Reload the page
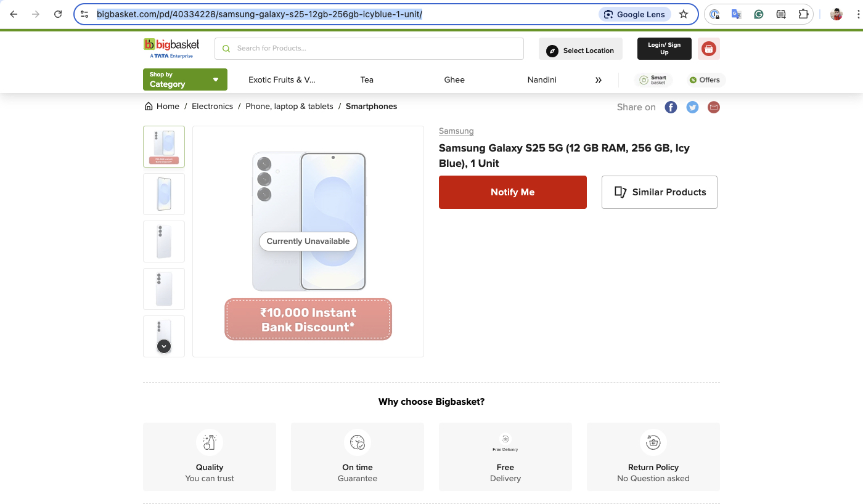 pyautogui.click(x=58, y=14)
